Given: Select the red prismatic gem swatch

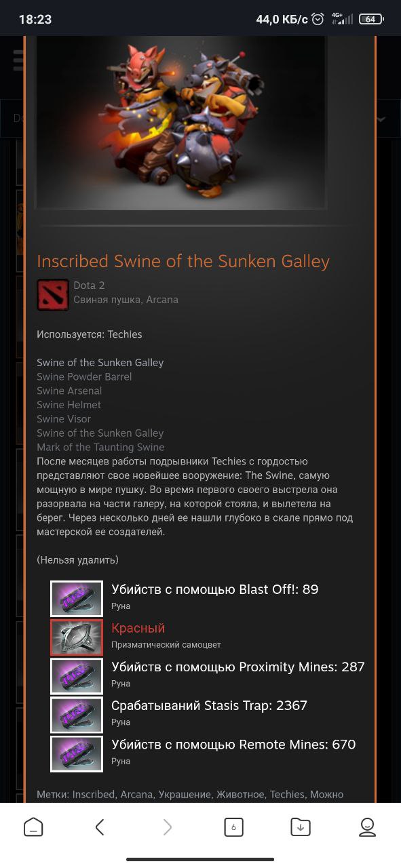Looking at the screenshot, I should (x=77, y=637).
